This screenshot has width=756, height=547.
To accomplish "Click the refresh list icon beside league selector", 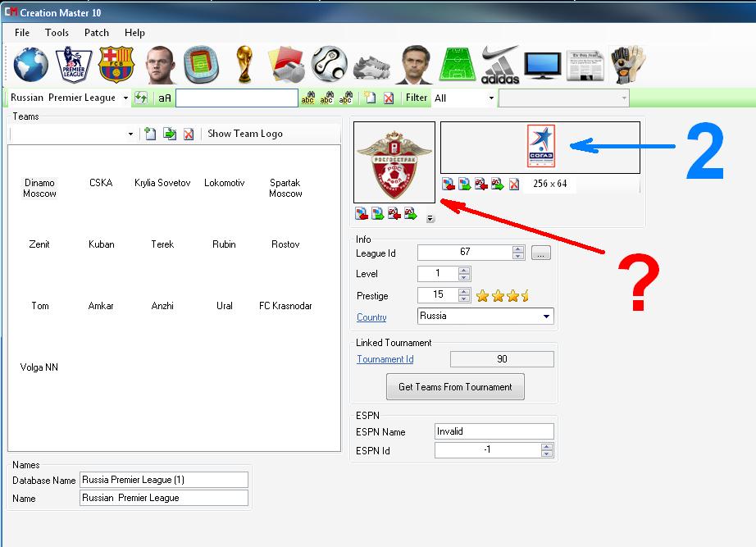I will [141, 98].
